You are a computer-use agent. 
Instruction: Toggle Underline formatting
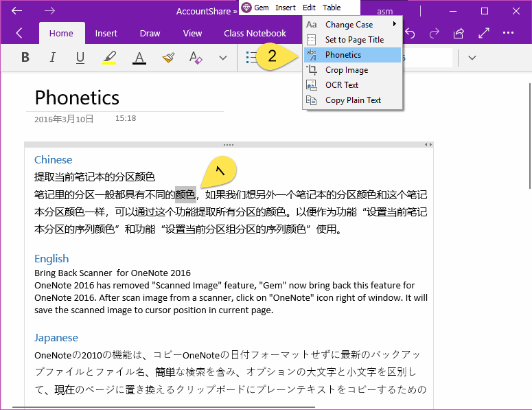point(80,58)
